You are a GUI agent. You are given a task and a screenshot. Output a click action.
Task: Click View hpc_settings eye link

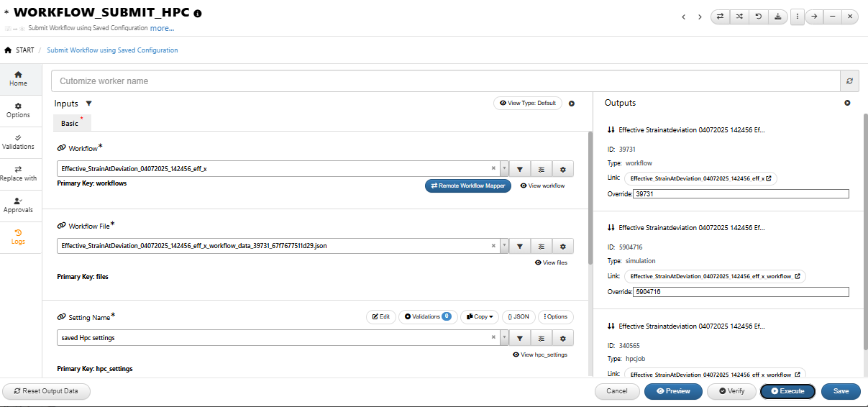tap(539, 355)
